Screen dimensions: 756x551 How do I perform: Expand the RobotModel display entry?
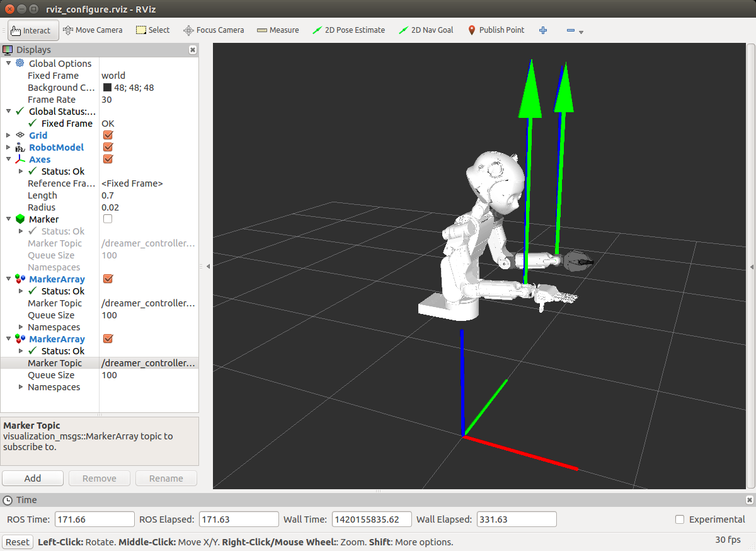pos(8,148)
